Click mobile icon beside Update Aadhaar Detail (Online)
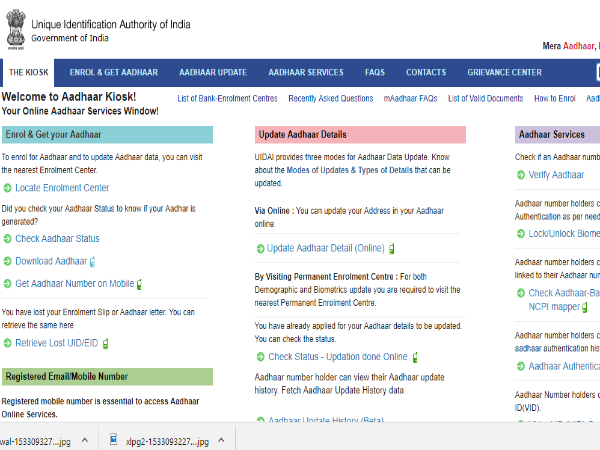This screenshot has width=600, height=450. point(392,248)
